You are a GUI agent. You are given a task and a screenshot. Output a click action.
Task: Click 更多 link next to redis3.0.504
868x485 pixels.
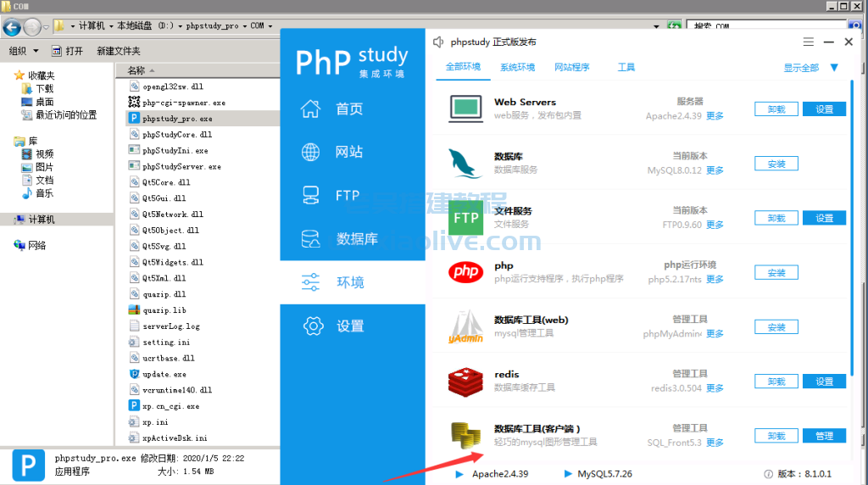715,388
